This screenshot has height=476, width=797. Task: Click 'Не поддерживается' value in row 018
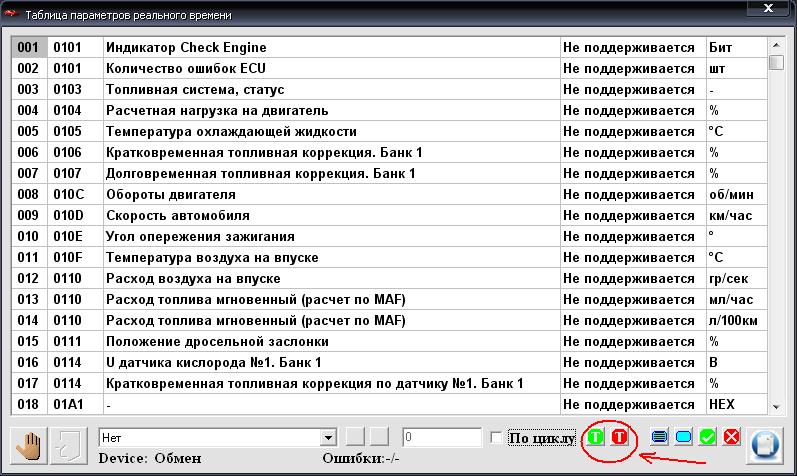coord(633,404)
